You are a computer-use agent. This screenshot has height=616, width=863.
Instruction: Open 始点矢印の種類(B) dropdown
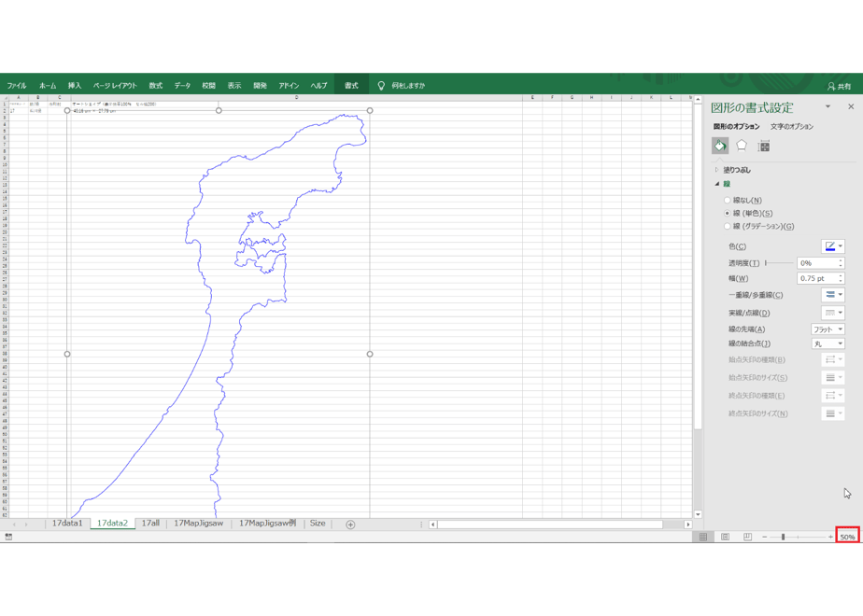tap(833, 359)
